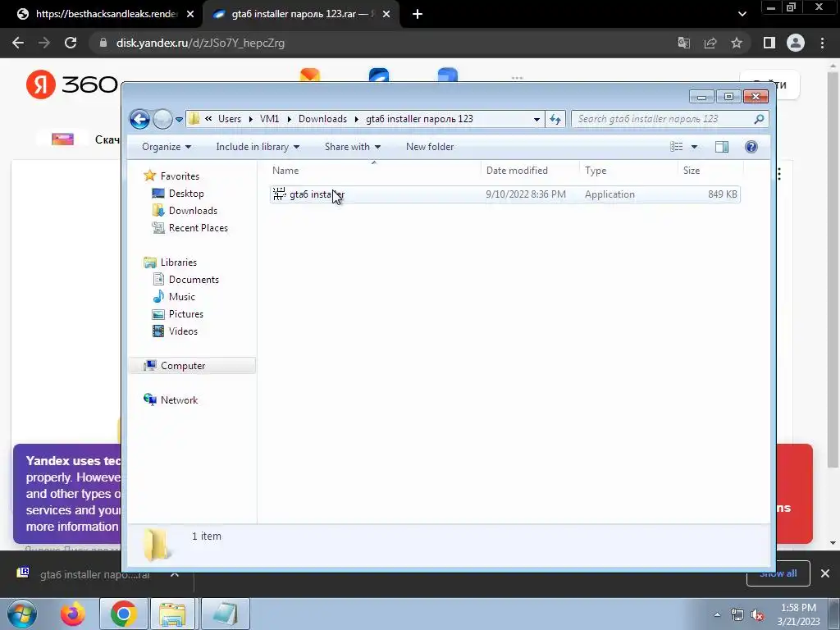This screenshot has width=840, height=630.
Task: Open Desktop in Favorites
Action: pyautogui.click(x=186, y=194)
